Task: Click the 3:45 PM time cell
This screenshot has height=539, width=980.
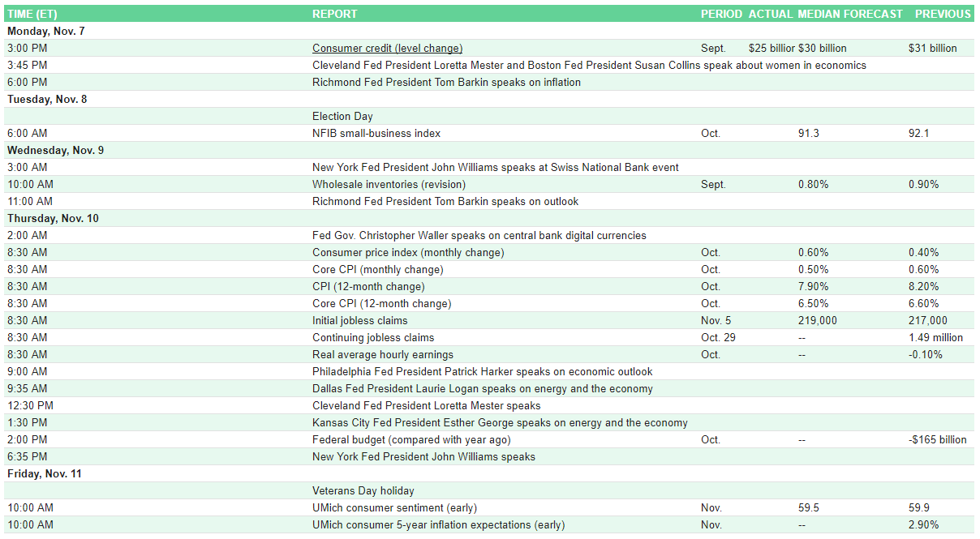Action: 27,65
